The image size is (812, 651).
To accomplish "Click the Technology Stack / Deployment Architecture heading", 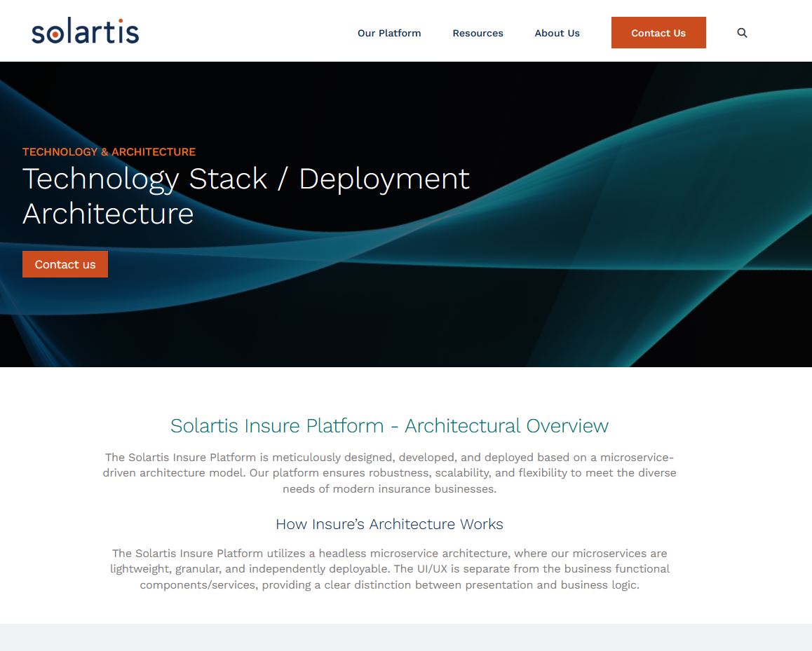I will click(x=246, y=196).
